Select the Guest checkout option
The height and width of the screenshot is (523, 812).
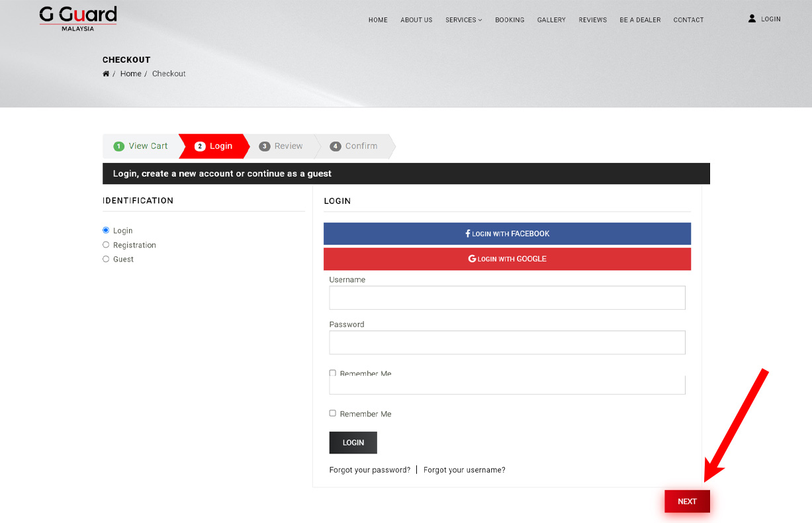pos(106,260)
